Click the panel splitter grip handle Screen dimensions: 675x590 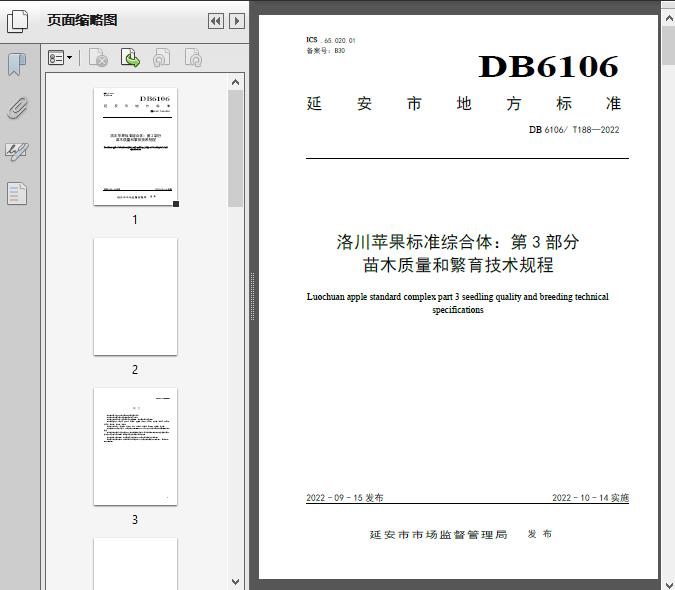(253, 297)
